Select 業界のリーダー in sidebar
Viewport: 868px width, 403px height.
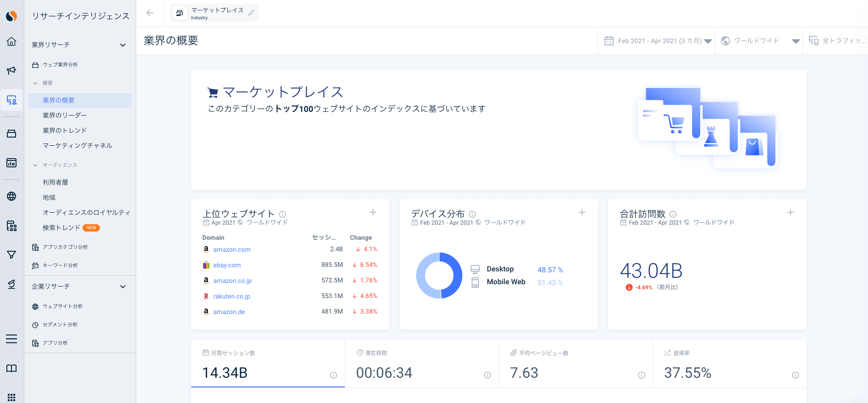pyautogui.click(x=65, y=116)
